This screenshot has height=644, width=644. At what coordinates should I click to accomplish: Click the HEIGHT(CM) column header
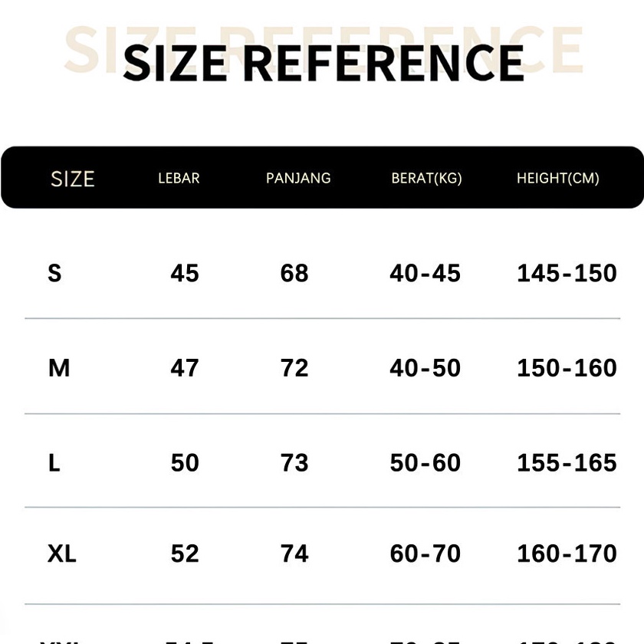(557, 179)
